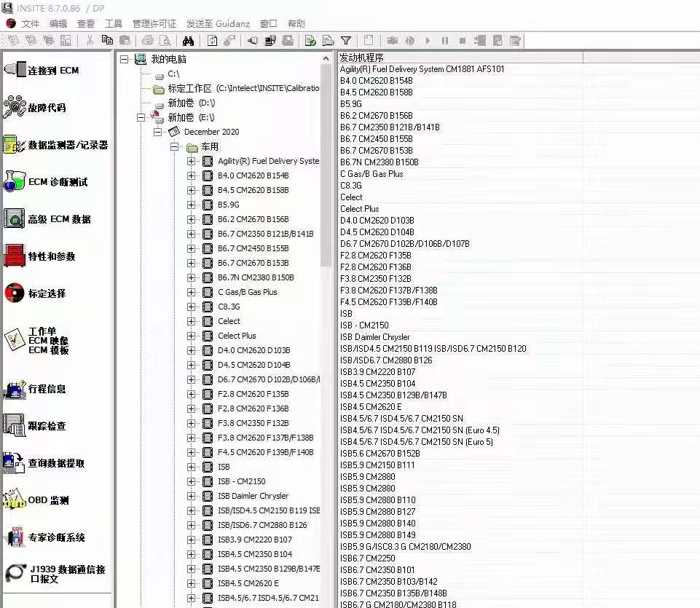Open Calibration Selection (标定选择)
Screen dimensions: 700x608
35,293
